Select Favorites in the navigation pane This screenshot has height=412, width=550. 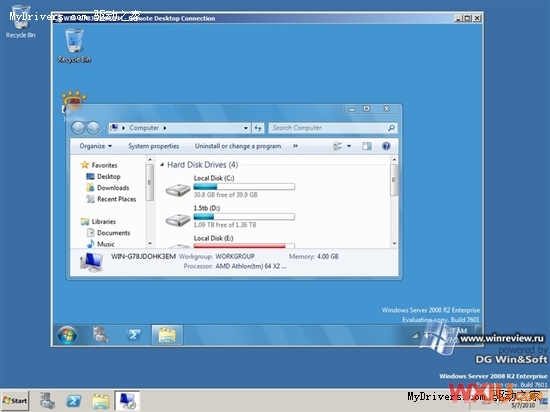[x=99, y=165]
